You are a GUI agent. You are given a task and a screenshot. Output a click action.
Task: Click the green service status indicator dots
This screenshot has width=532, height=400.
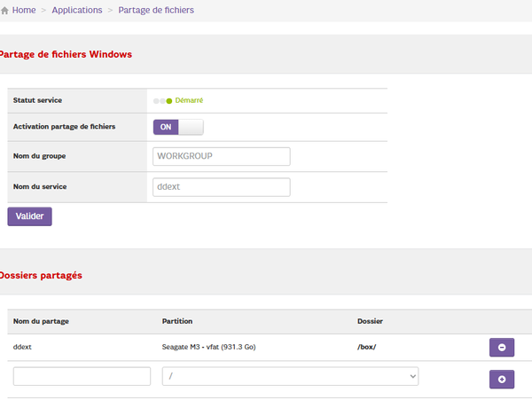(x=162, y=101)
